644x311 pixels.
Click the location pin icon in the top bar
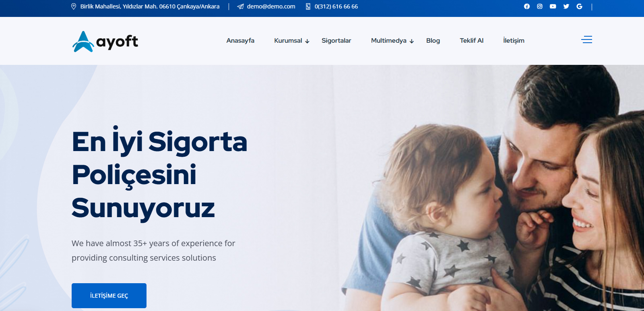point(74,6)
